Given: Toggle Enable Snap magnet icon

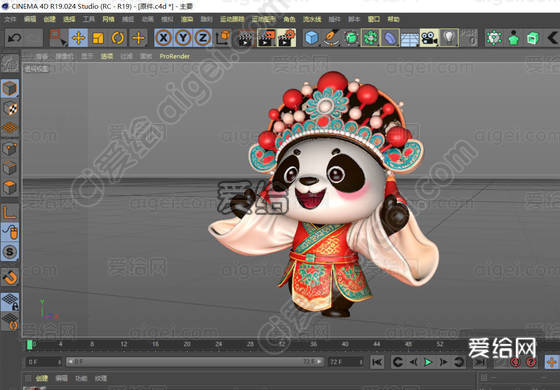Looking at the screenshot, I should tap(10, 278).
